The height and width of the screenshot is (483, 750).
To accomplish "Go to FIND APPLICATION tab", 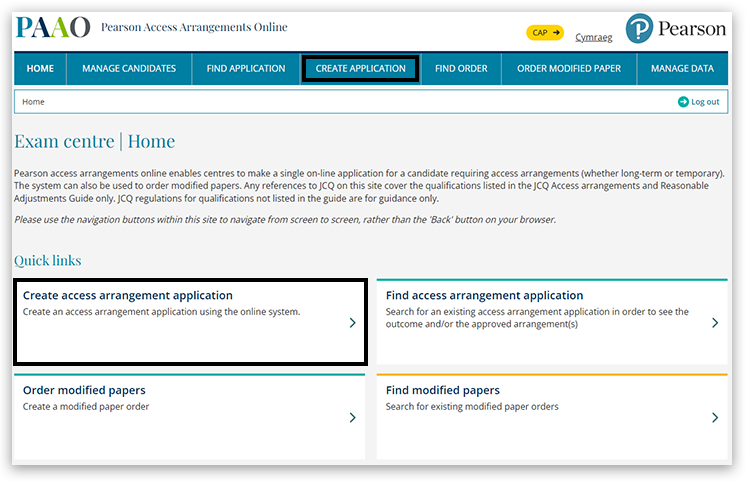I will pyautogui.click(x=246, y=69).
